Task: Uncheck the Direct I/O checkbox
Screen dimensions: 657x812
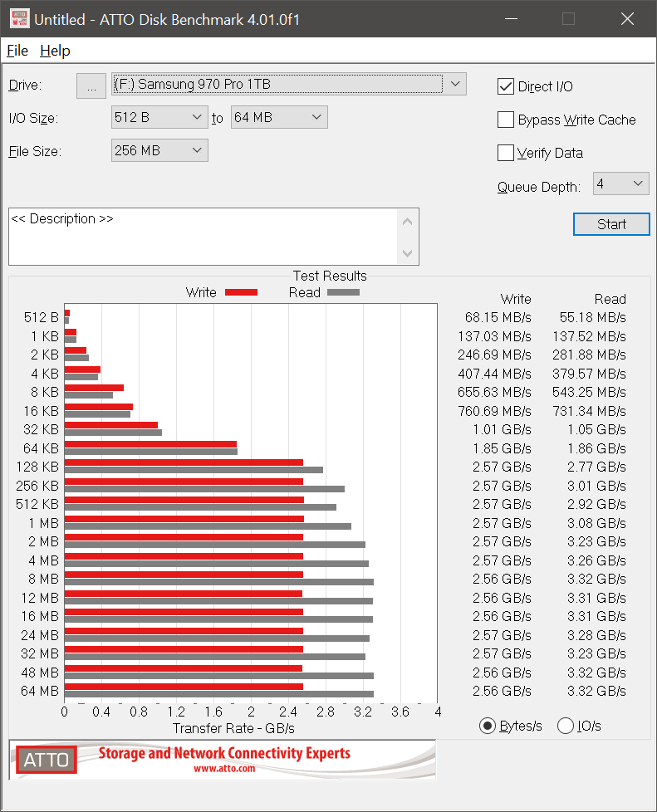Action: tap(506, 86)
